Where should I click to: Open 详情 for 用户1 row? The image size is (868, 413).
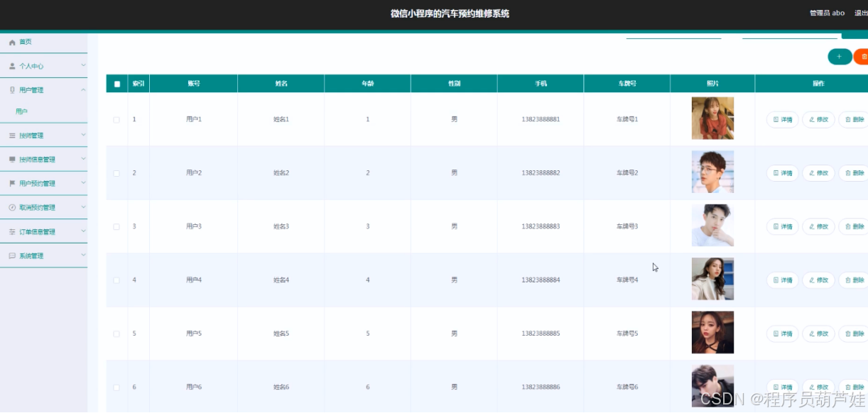(783, 120)
